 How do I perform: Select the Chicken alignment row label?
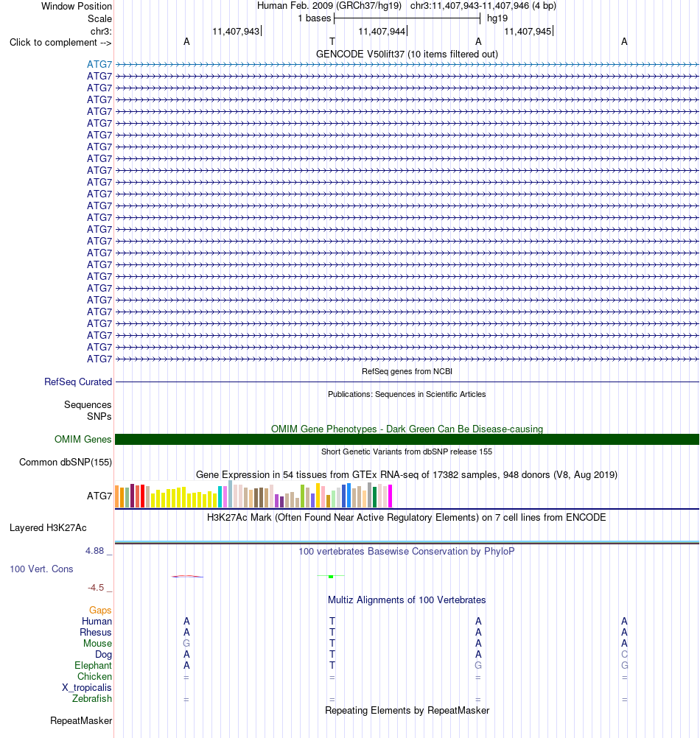click(x=94, y=676)
